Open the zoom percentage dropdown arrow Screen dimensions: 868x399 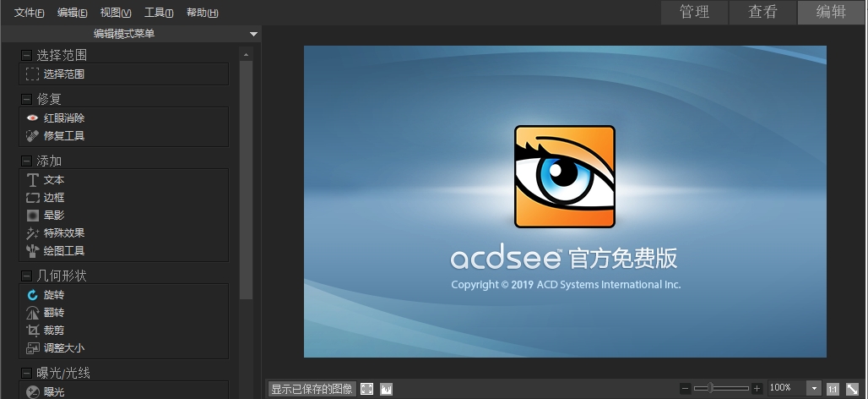(814, 389)
